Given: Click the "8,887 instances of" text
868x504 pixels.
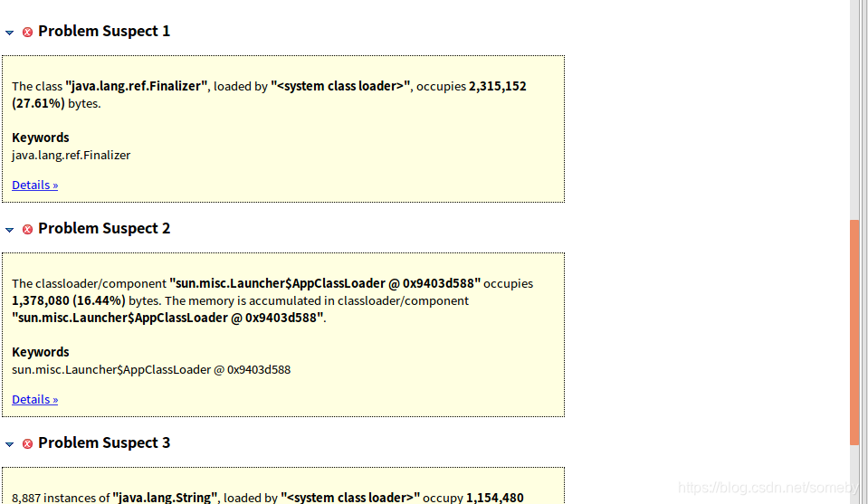Looking at the screenshot, I should pyautogui.click(x=61, y=498).
